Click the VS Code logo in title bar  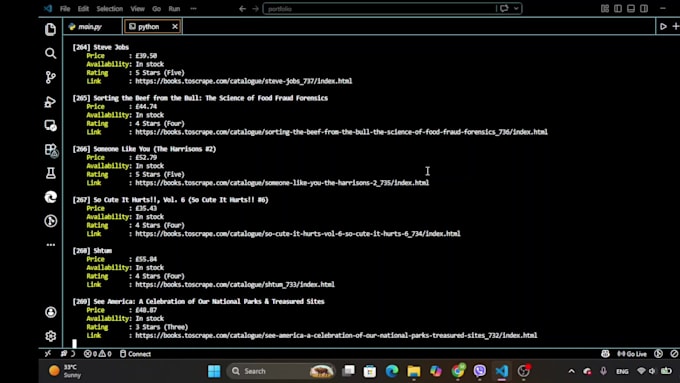point(48,8)
